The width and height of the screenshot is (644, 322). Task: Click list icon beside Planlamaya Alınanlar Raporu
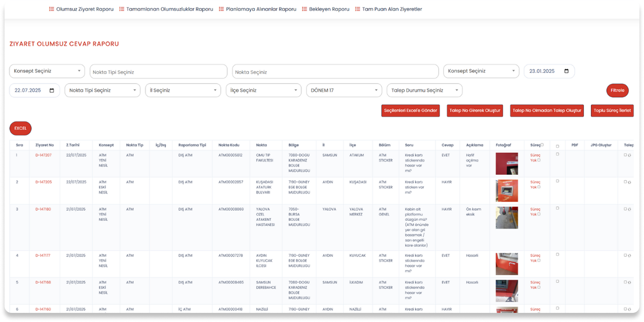click(x=221, y=9)
